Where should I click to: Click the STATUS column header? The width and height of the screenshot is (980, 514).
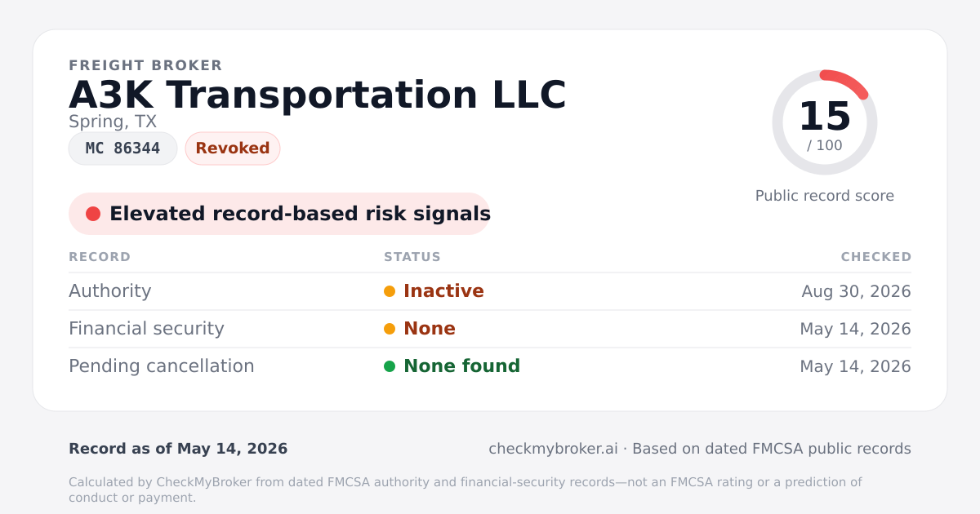[x=412, y=257]
